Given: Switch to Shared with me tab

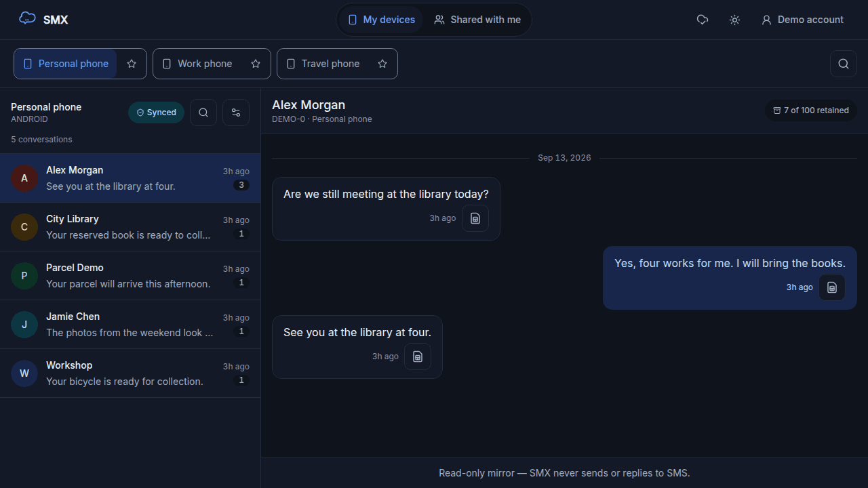Looking at the screenshot, I should tap(478, 20).
